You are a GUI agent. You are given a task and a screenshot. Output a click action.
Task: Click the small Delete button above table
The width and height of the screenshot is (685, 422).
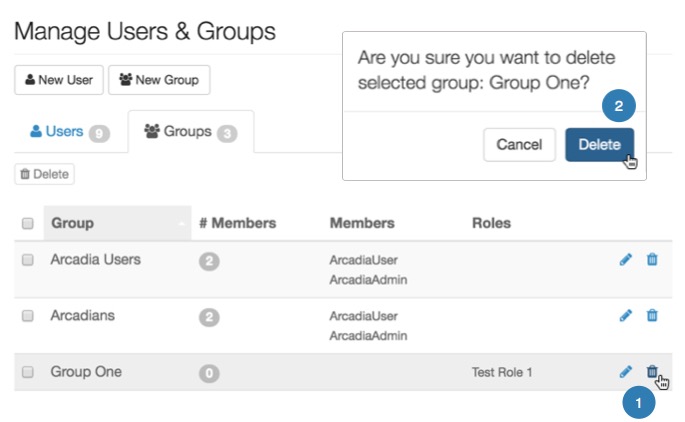pyautogui.click(x=45, y=174)
